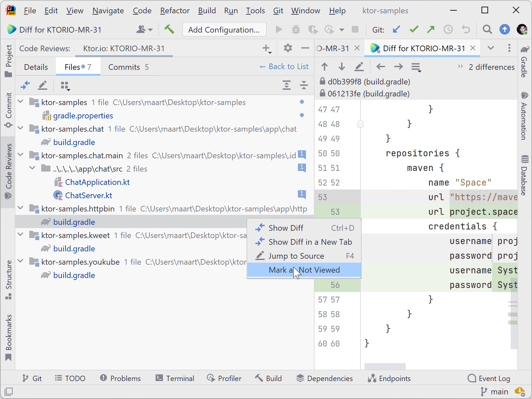Toggle the Project tool window
This screenshot has height=399, width=532.
[8, 61]
